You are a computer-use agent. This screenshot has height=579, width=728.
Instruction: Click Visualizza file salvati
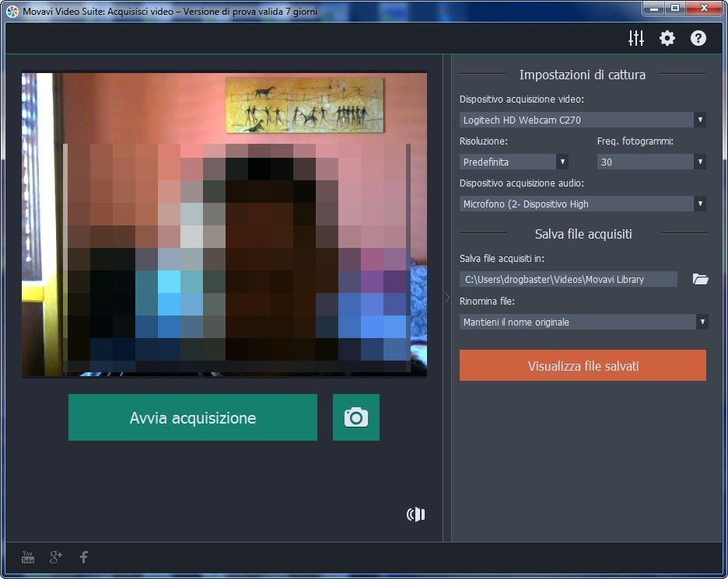pyautogui.click(x=582, y=365)
